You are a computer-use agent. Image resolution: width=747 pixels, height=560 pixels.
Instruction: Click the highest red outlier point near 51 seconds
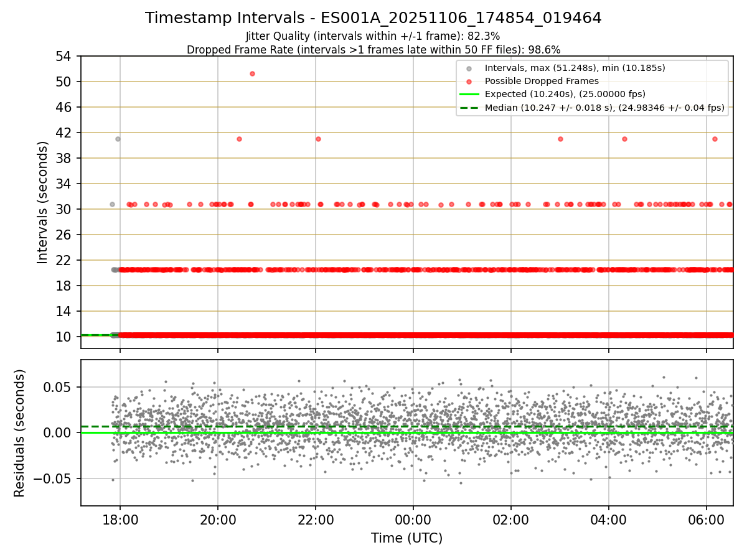pyautogui.click(x=252, y=73)
